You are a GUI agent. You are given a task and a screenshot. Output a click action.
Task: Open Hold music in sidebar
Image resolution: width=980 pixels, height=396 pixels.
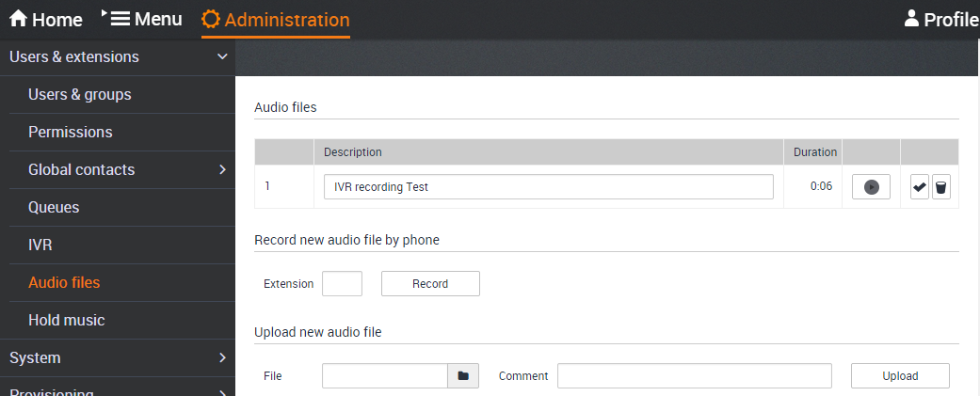pos(67,320)
